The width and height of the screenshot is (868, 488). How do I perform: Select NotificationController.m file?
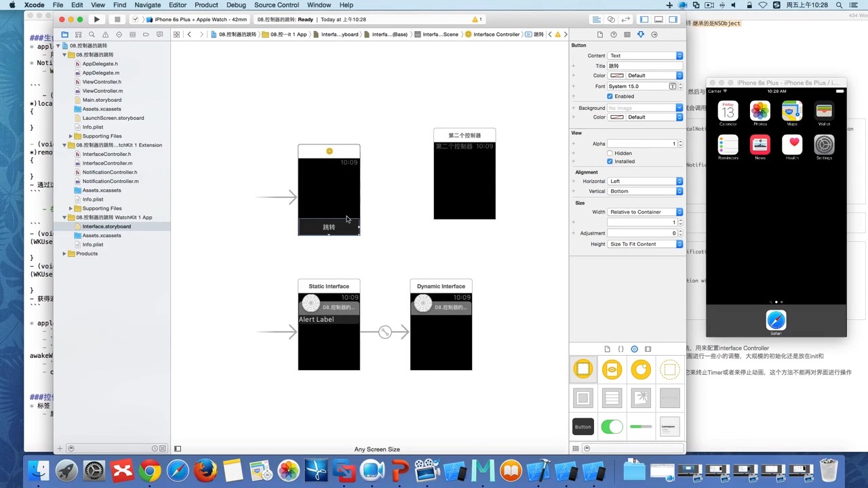(x=112, y=181)
